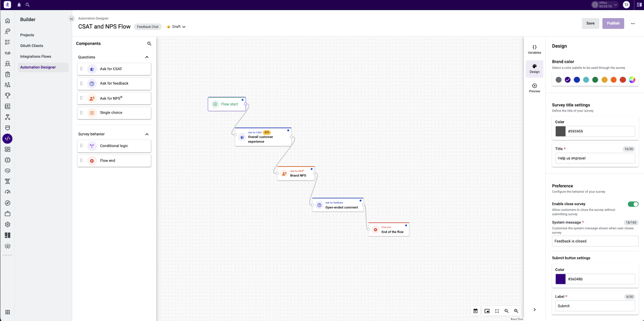Select the active Builder code icon

click(x=7, y=139)
